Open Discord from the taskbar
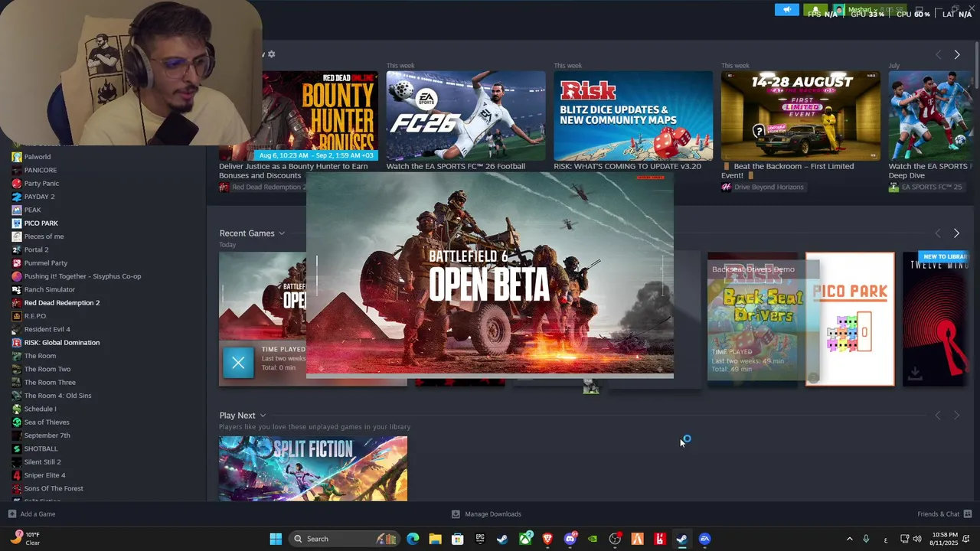Screen dimensions: 980x551 click(x=570, y=539)
